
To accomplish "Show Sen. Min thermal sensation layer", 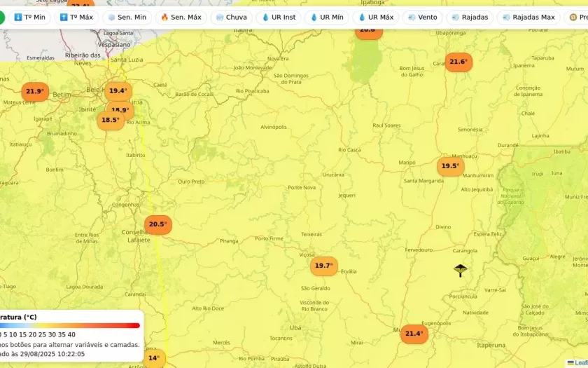I will pos(127,17).
